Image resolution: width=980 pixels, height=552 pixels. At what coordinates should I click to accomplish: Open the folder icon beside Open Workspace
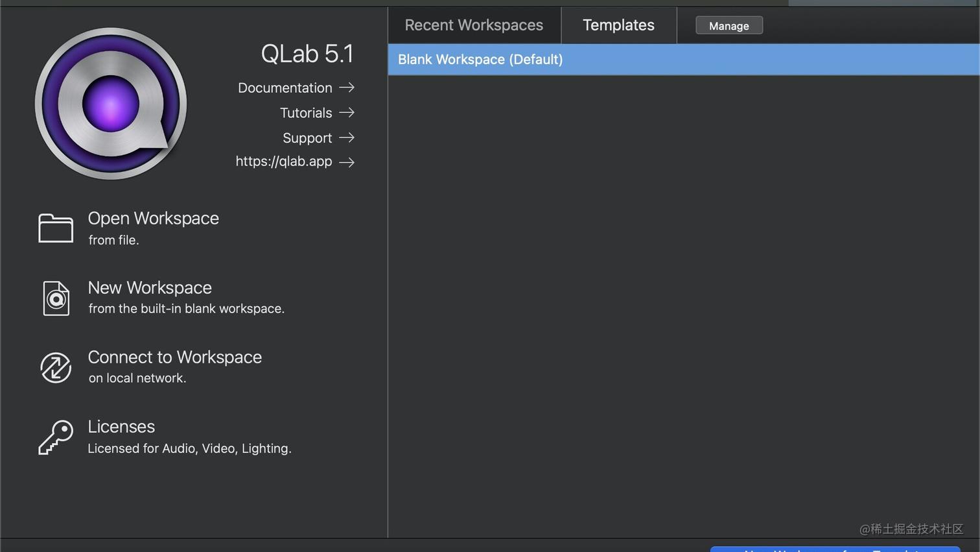55,228
